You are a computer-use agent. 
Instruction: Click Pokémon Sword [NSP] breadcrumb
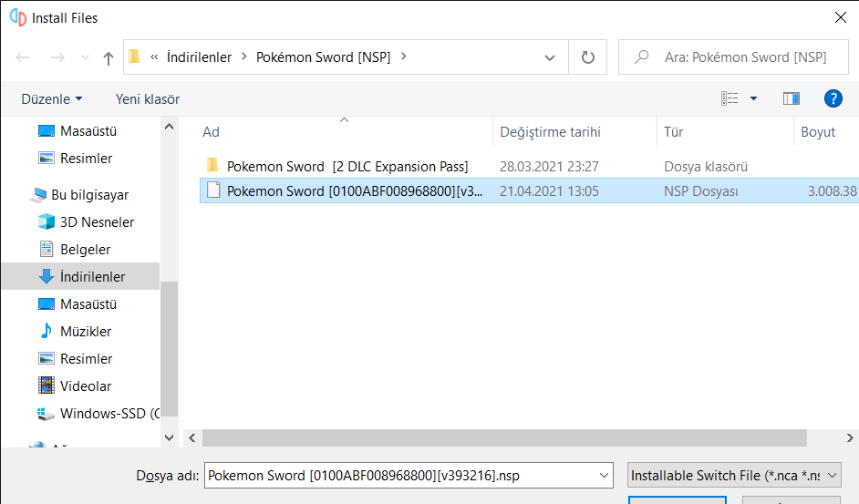pos(323,57)
